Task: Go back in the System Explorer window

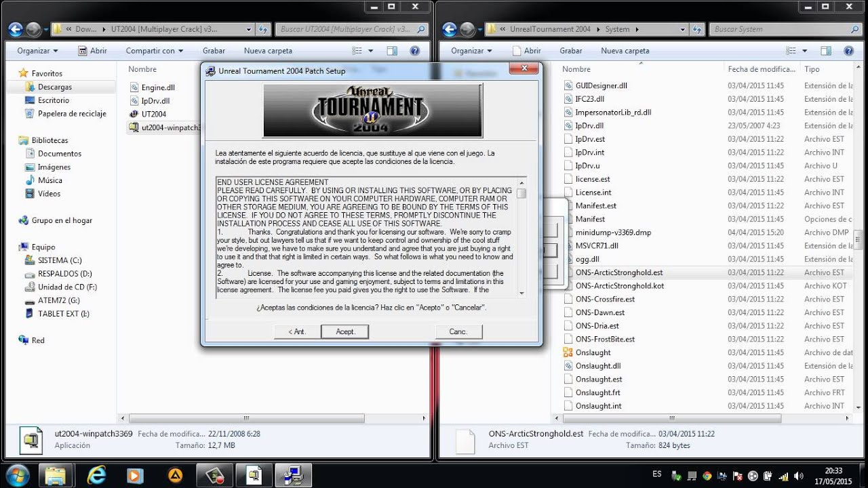Action: (x=449, y=29)
